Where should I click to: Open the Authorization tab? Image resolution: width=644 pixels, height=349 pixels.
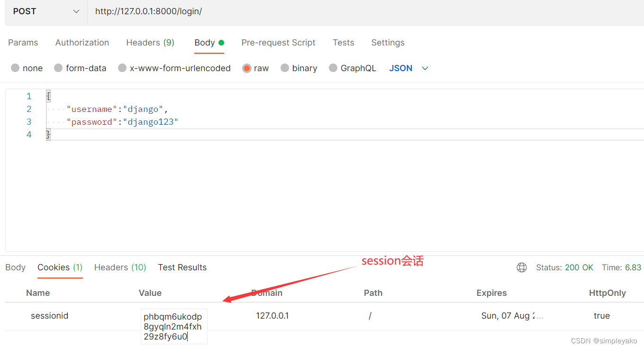pos(82,43)
